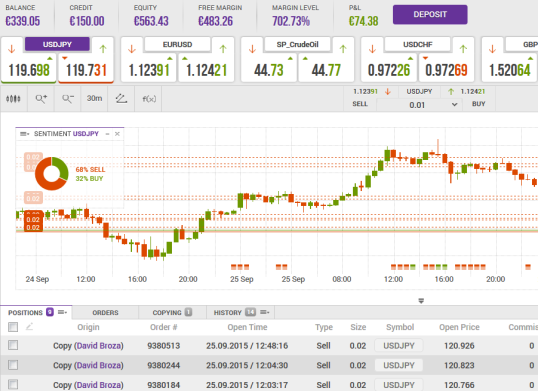Click the SP_CrudeOil sell price 44.73
Image resolution: width=538 pixels, height=391 pixels.
pos(269,70)
